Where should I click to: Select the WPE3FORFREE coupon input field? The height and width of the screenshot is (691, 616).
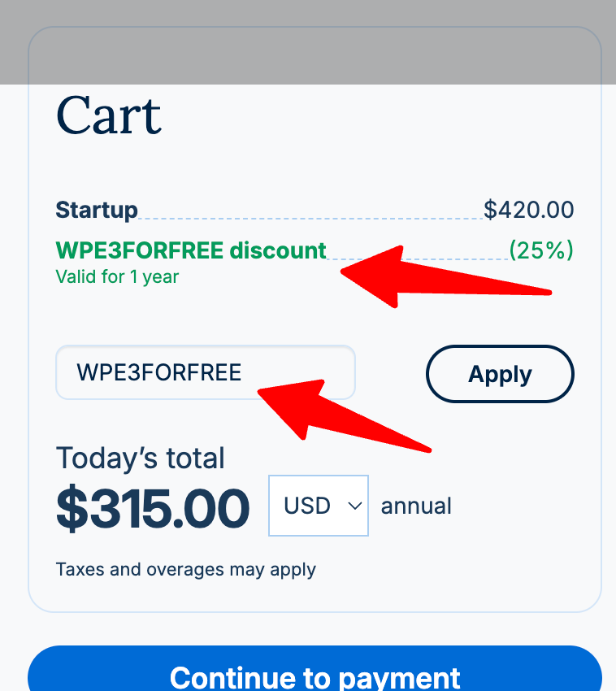click(205, 372)
